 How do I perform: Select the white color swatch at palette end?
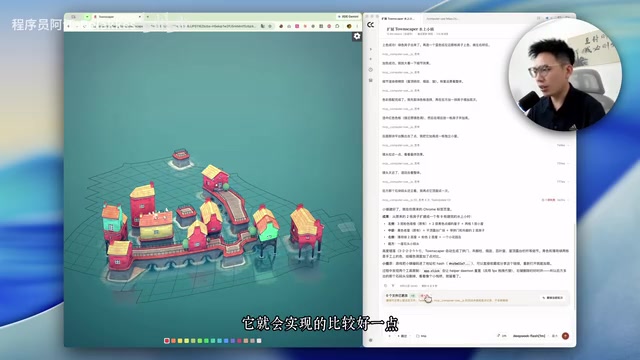[x=259, y=340]
